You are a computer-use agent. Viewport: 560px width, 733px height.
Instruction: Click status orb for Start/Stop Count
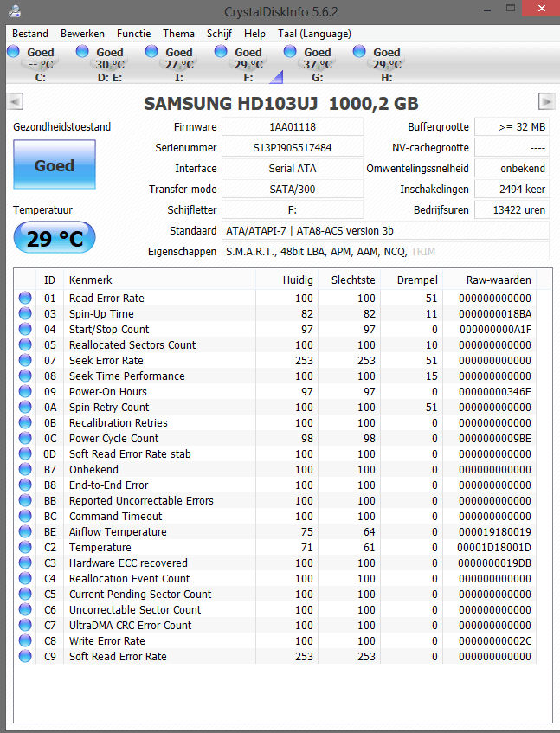point(25,329)
